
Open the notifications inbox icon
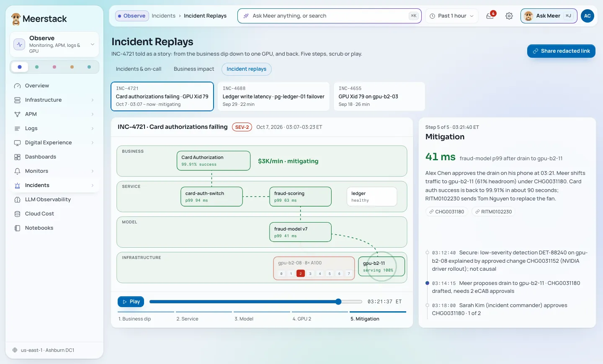(490, 16)
